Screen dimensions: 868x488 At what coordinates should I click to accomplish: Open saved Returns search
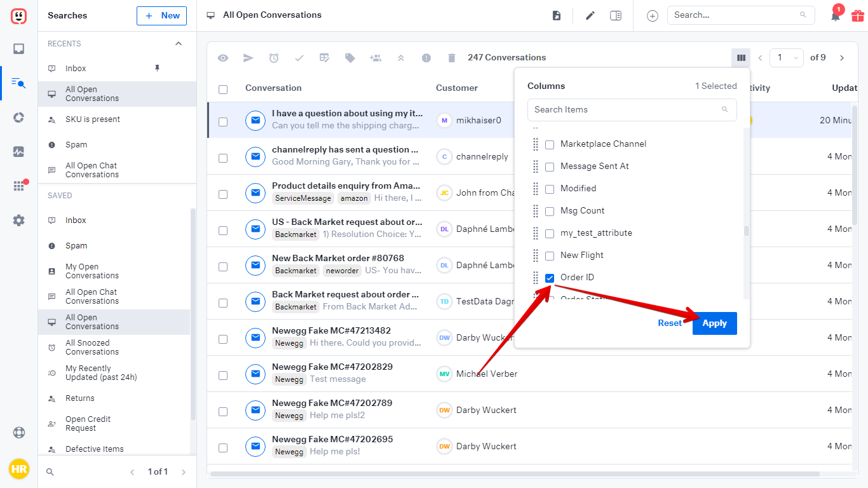pos(114,398)
